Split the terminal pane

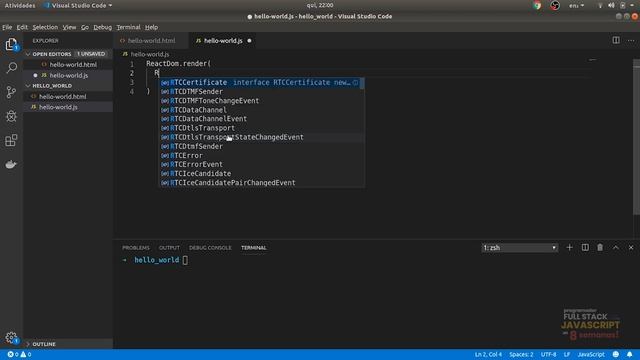click(x=585, y=247)
